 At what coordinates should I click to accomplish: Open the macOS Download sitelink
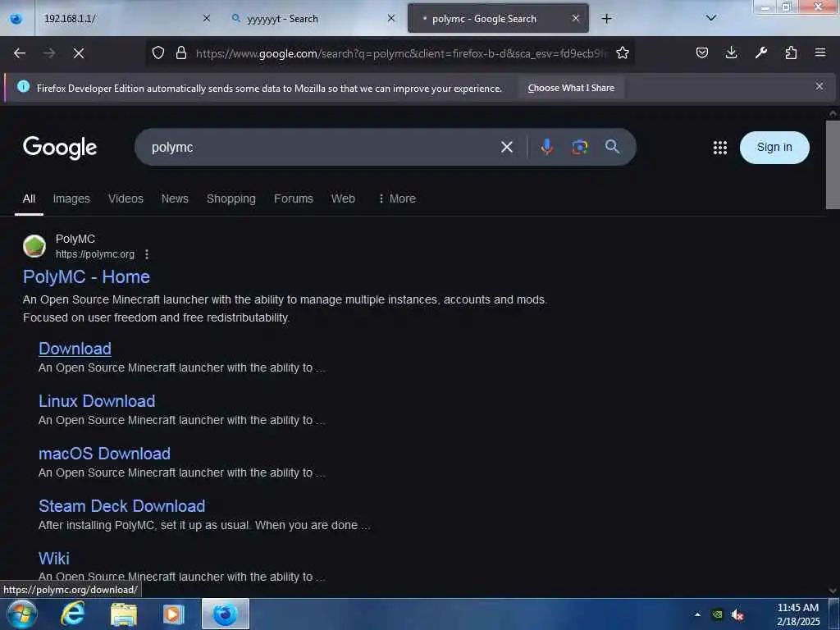click(104, 454)
